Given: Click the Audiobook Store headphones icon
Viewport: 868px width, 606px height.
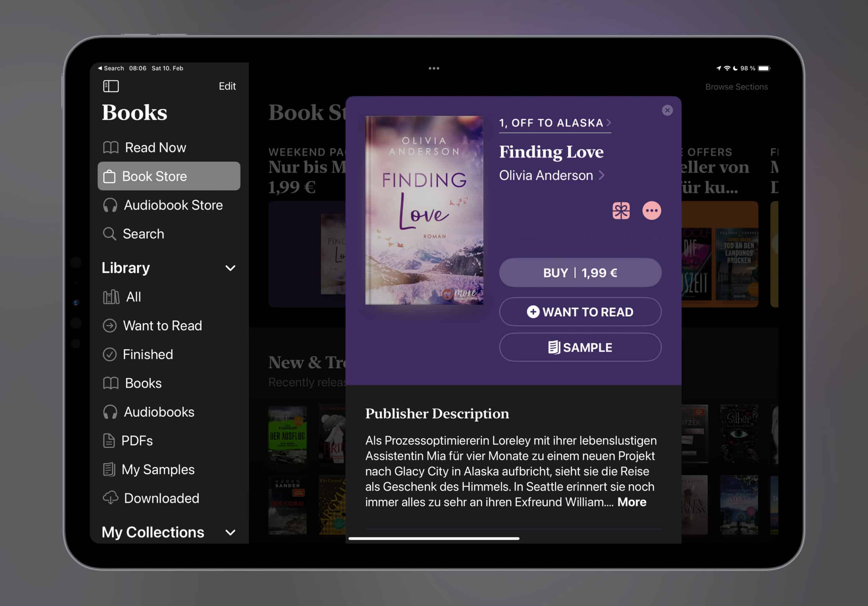Looking at the screenshot, I should coord(110,205).
